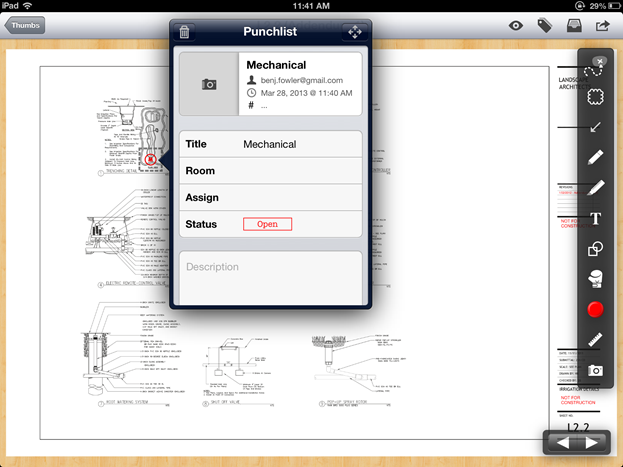Tap the Mechanical header title
This screenshot has width=623, height=467.
[276, 65]
